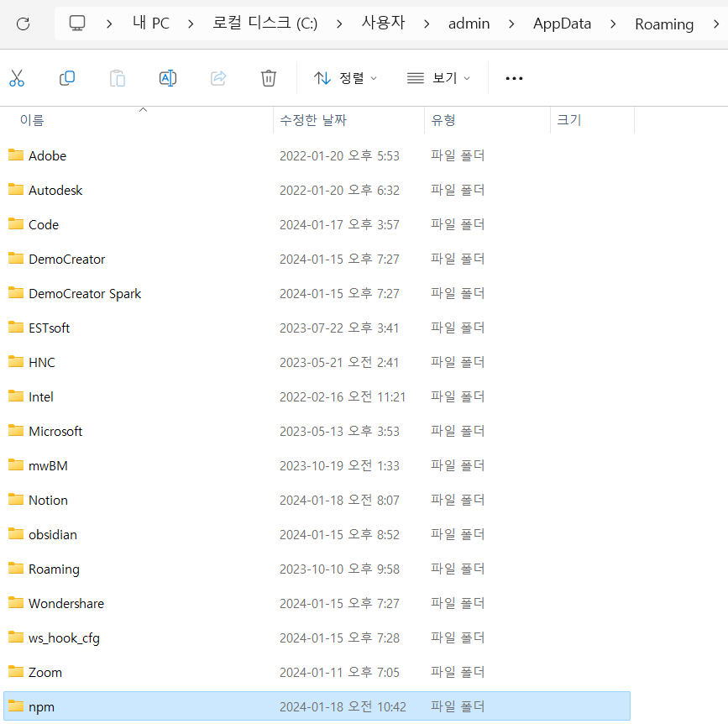The width and height of the screenshot is (728, 724).
Task: Click Roaming breadcrumb in address bar
Action: tap(664, 24)
